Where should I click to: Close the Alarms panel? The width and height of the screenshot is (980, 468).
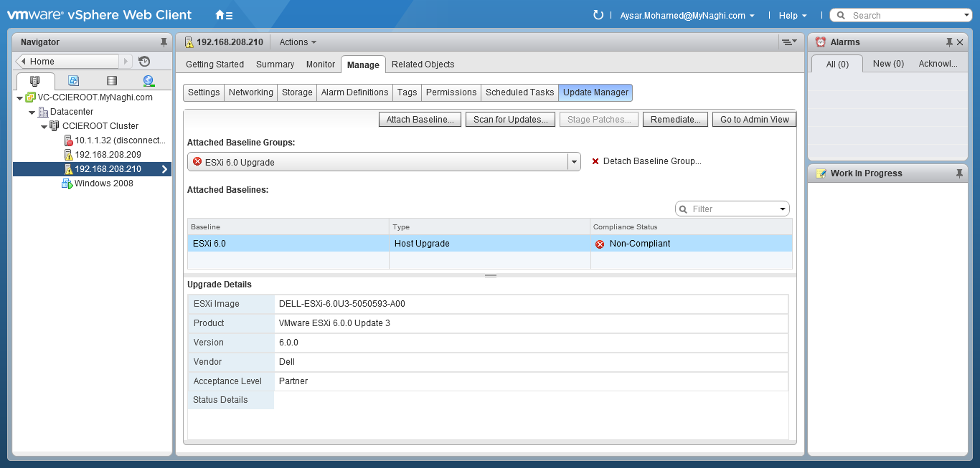coord(960,42)
